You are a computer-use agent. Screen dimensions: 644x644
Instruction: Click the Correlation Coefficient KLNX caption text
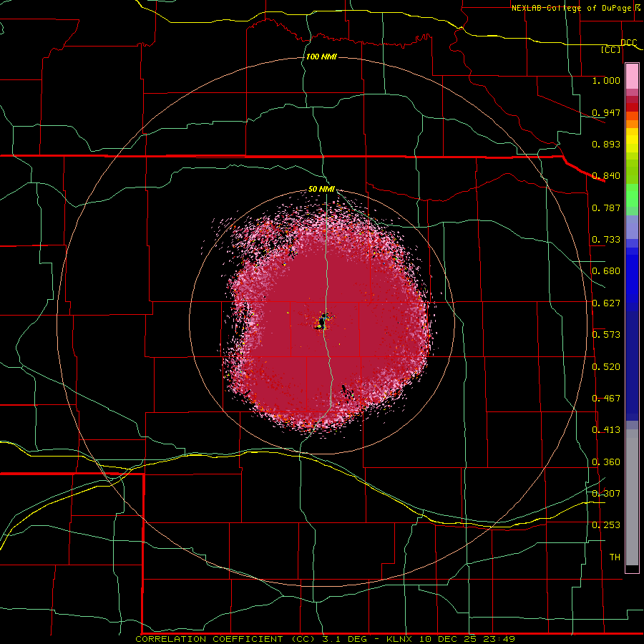325,639
